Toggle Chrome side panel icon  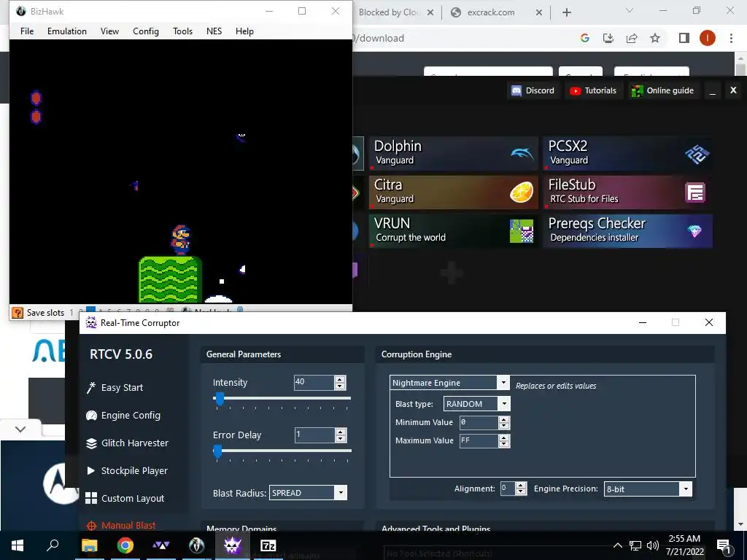684,38
